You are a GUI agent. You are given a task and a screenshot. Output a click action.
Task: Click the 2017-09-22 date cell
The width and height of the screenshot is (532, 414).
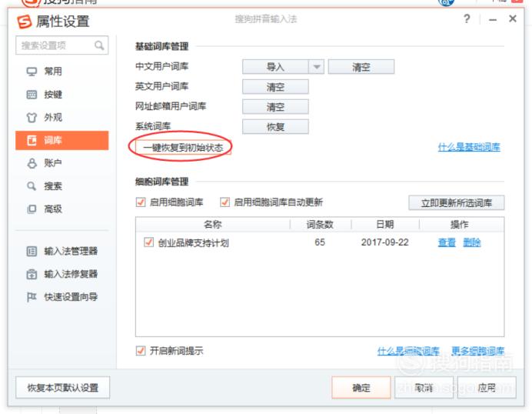coord(384,242)
